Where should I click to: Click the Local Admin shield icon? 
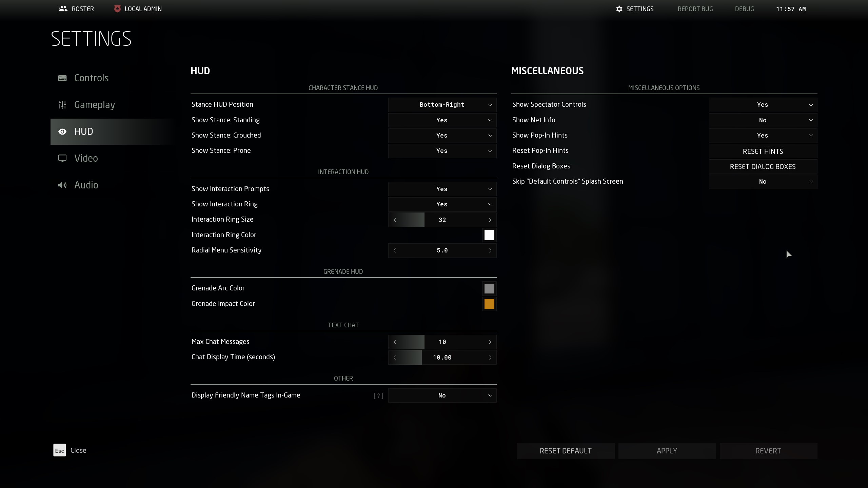[x=117, y=9]
